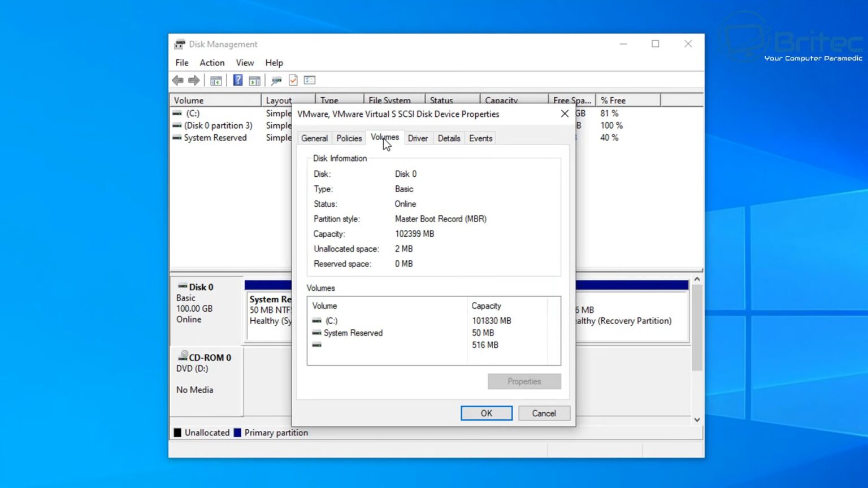Click the Disk Management title bar icon
Screen dimensions: 868x488
point(180,44)
